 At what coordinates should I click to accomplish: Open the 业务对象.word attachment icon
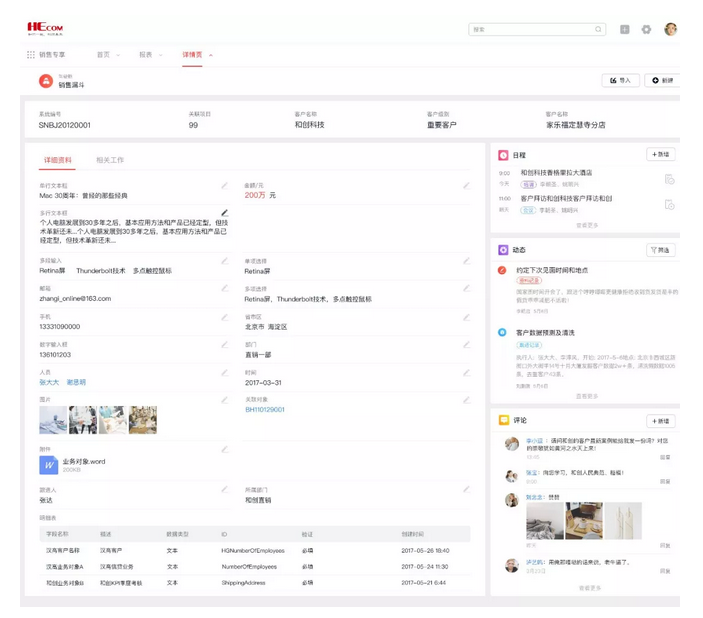(48, 465)
